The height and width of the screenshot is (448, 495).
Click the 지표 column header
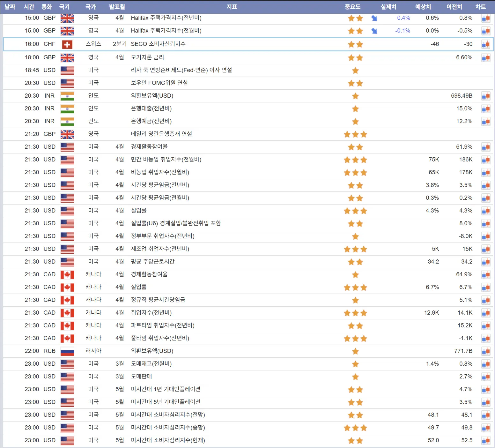[x=232, y=7]
